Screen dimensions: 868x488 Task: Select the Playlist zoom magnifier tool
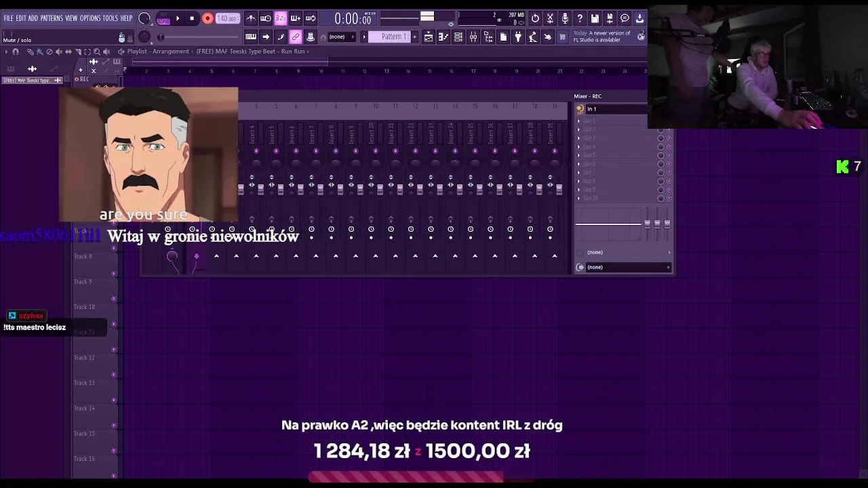[x=97, y=52]
